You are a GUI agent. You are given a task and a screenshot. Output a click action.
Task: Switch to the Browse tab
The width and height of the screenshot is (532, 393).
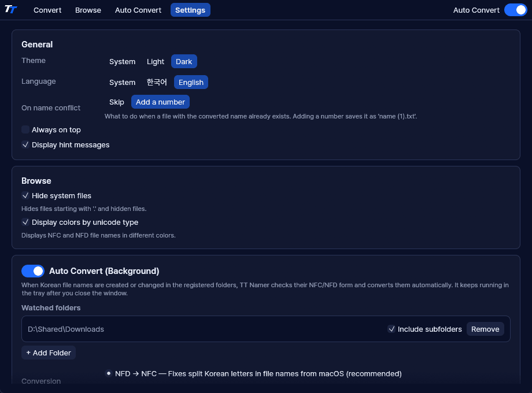[88, 10]
